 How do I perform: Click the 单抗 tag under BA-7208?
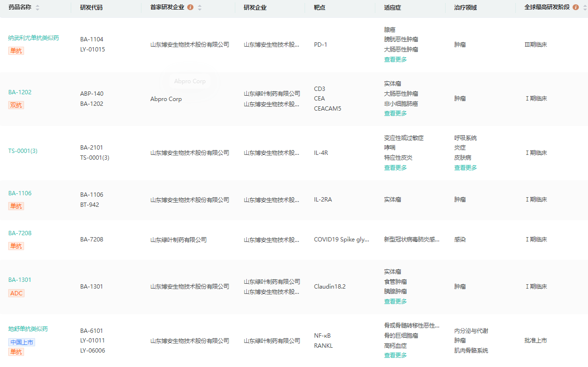tap(16, 246)
